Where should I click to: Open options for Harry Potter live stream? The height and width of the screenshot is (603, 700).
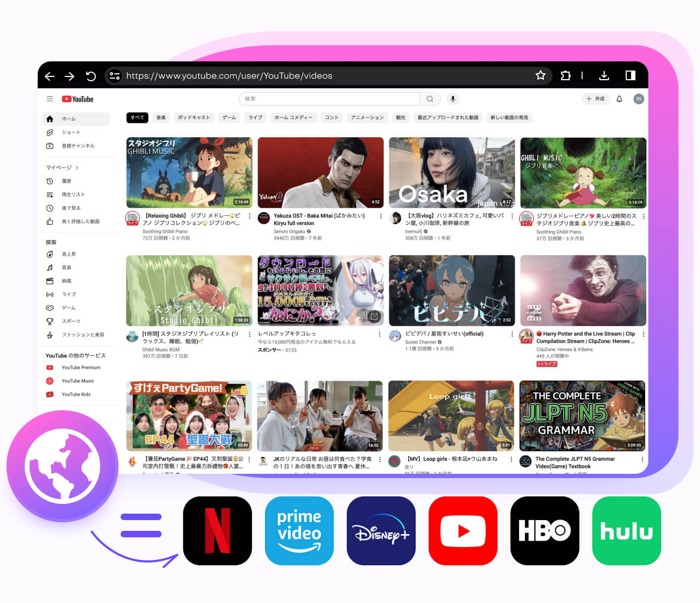click(643, 334)
